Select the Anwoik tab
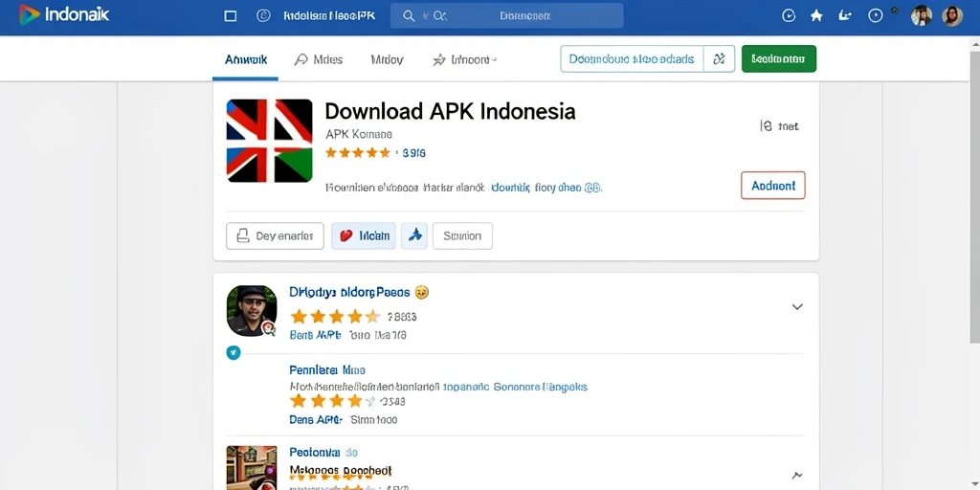 246,60
